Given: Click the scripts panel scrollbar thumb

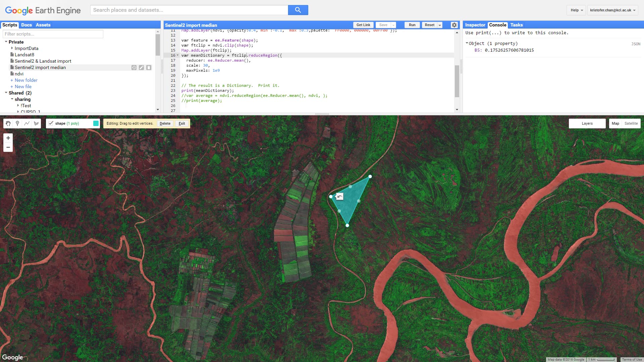Looking at the screenshot, I should [x=158, y=45].
